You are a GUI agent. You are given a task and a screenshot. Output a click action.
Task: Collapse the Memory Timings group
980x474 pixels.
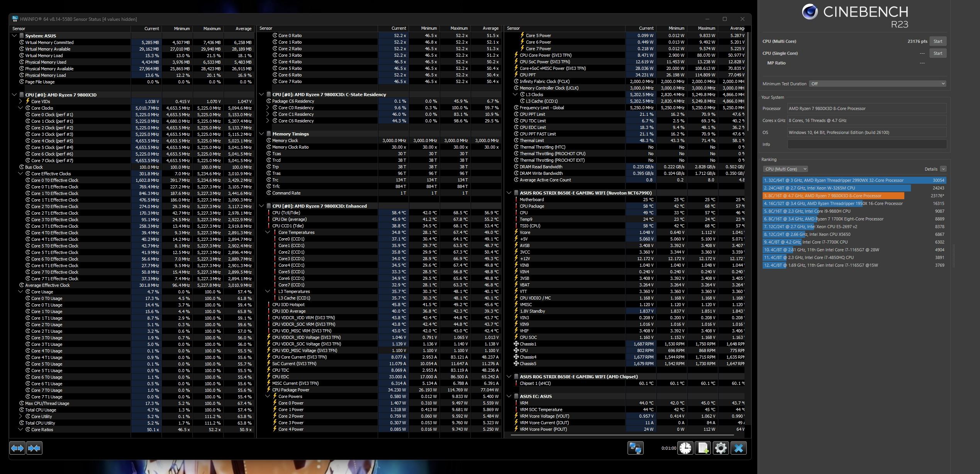click(261, 134)
